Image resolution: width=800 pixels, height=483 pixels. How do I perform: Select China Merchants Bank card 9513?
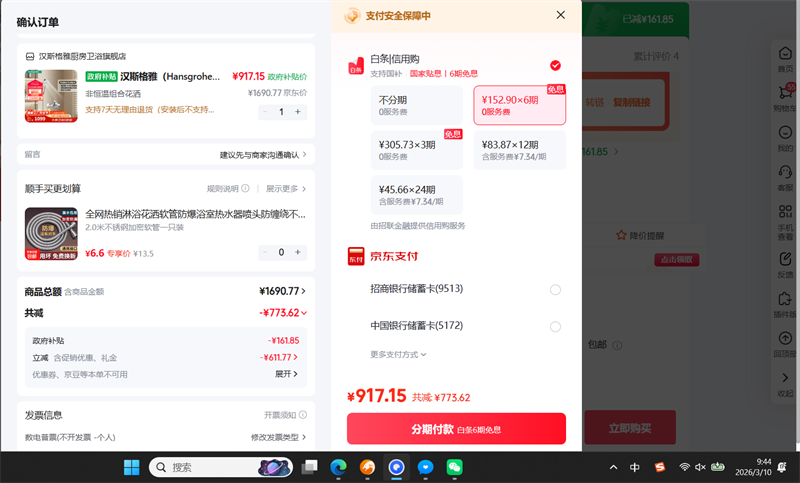coord(555,290)
